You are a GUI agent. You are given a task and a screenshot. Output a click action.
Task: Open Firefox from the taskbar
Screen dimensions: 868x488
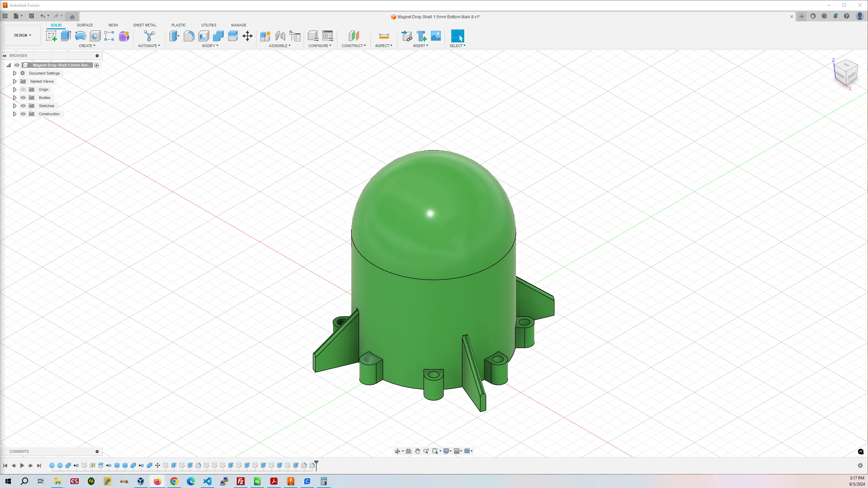[x=157, y=481]
